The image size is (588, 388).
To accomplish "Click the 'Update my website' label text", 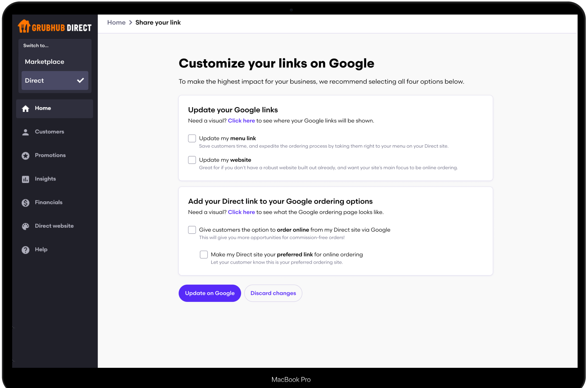I will coord(225,160).
